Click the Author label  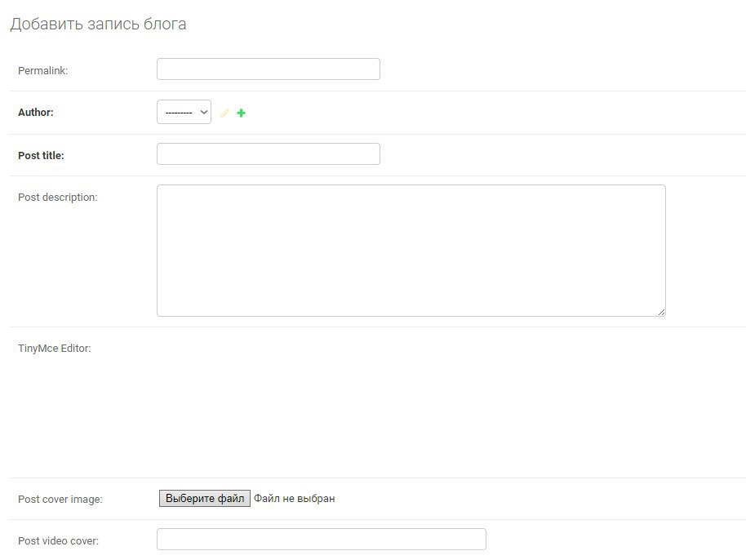tap(36, 113)
